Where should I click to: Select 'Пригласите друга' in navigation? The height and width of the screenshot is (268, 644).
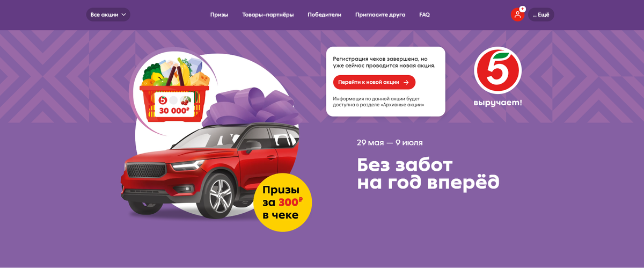tap(380, 15)
